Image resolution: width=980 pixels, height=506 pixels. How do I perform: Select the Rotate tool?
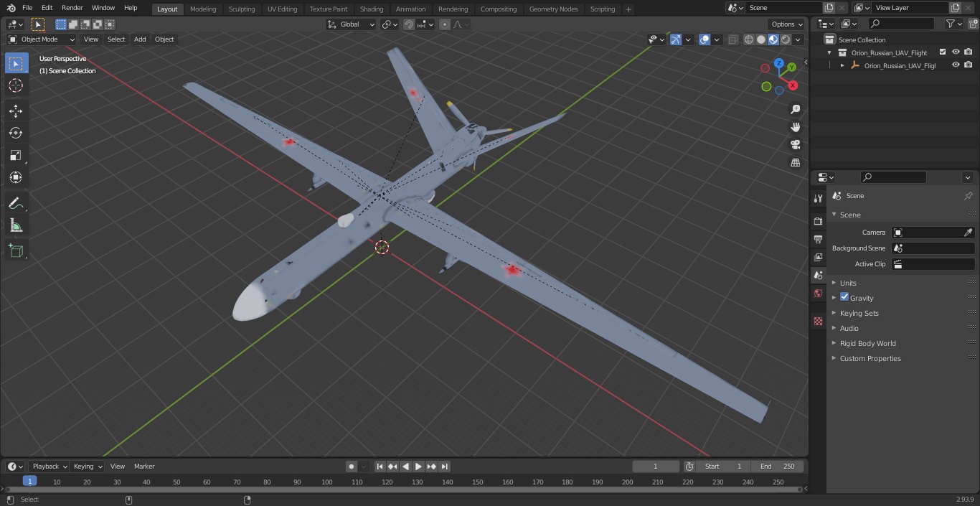[16, 133]
